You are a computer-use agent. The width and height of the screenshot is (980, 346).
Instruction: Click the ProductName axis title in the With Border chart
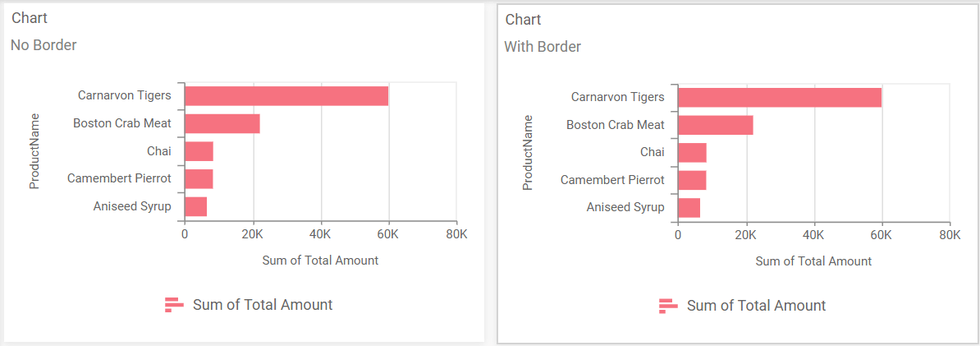click(x=528, y=152)
